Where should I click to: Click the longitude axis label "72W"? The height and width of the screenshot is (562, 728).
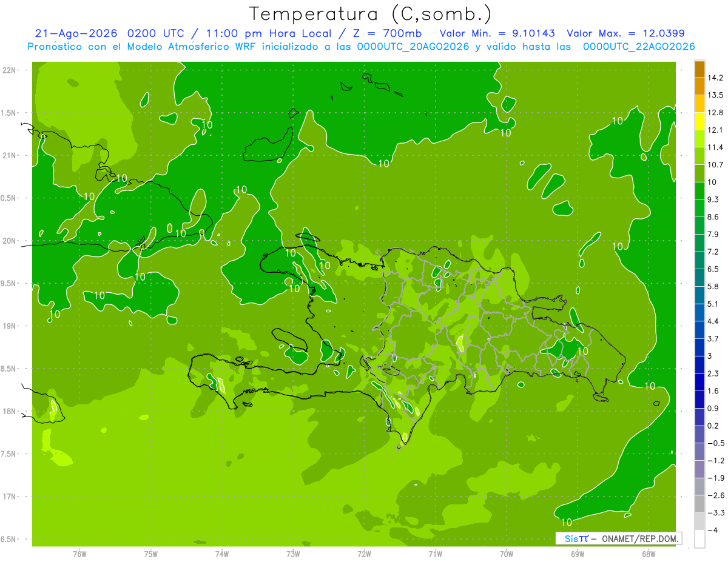[x=364, y=554]
